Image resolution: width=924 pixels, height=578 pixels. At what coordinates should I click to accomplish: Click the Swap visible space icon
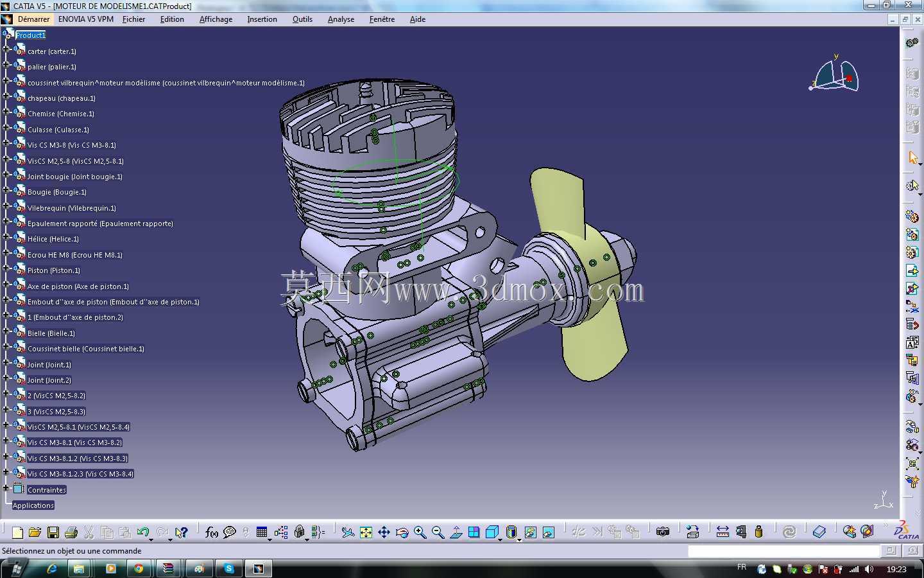[x=548, y=532]
